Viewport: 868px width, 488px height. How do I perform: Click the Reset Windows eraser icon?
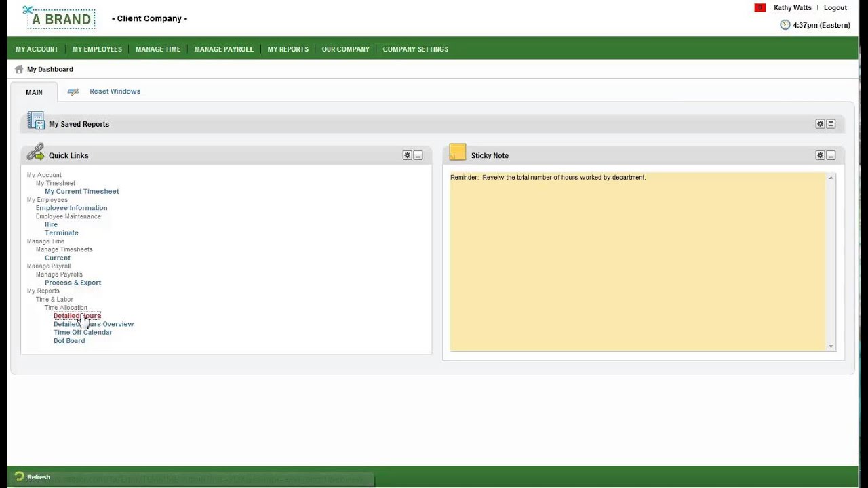(73, 91)
